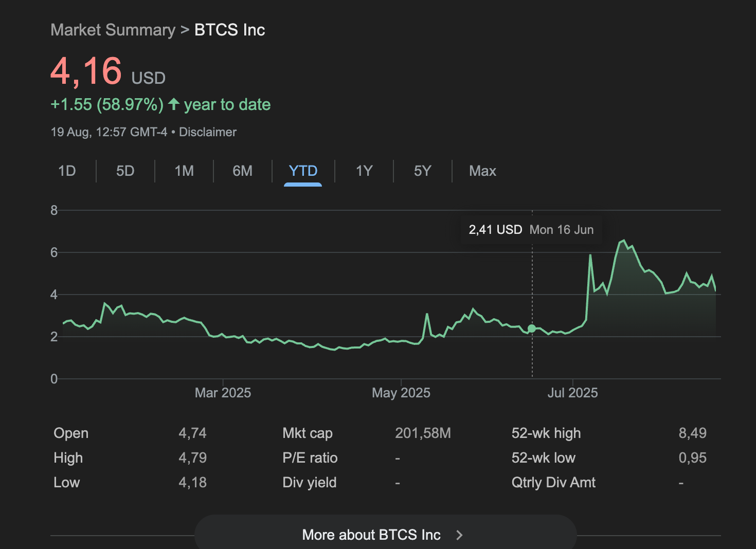Click the Jul 2025 axis label
This screenshot has height=549, width=756.
point(572,393)
